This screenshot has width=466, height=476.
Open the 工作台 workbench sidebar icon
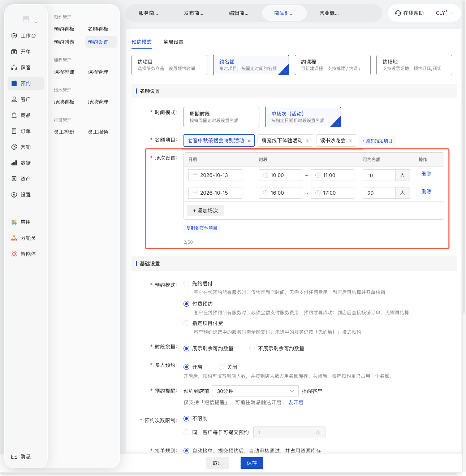(14, 36)
